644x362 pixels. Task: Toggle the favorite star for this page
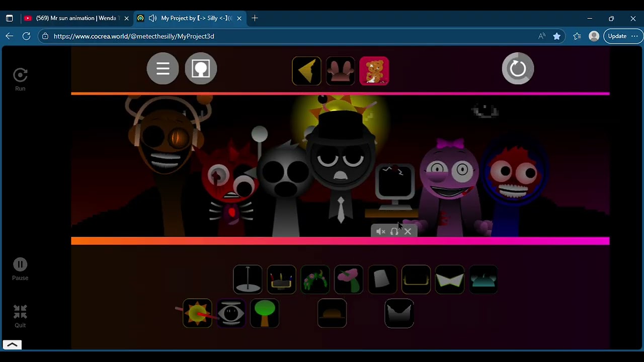(556, 36)
